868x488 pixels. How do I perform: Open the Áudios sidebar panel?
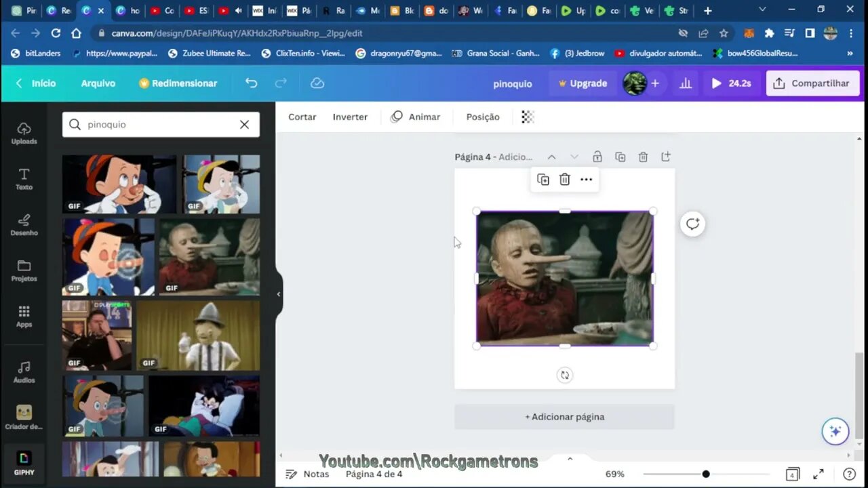[x=24, y=372]
